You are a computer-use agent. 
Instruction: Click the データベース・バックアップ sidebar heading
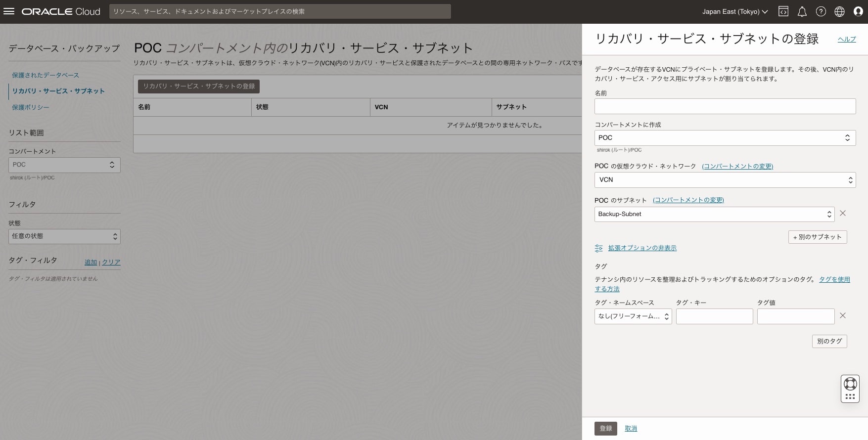(64, 48)
